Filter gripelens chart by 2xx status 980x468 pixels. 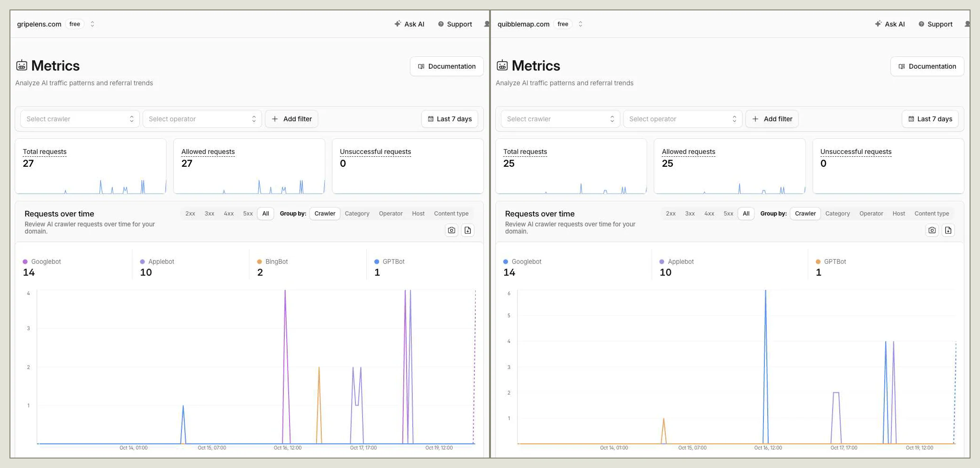[x=190, y=214]
